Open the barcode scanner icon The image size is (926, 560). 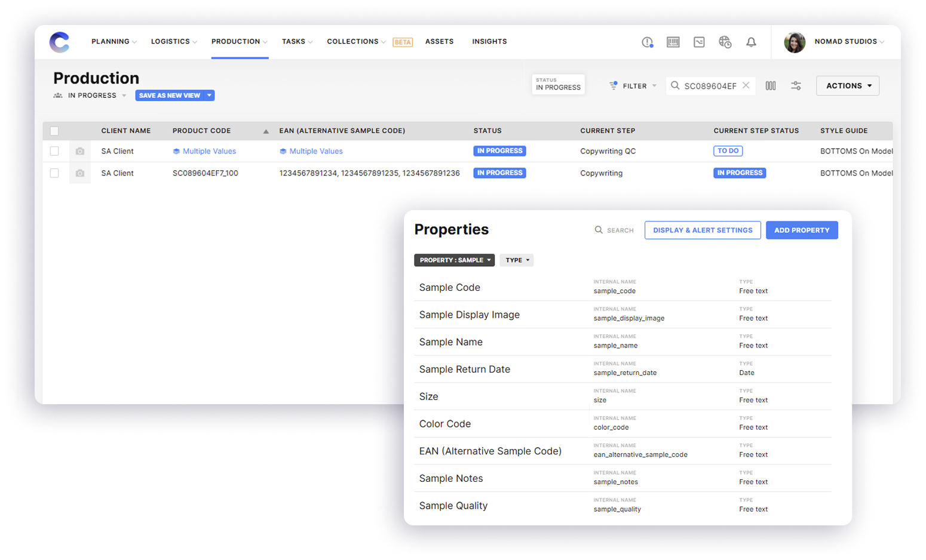(673, 42)
